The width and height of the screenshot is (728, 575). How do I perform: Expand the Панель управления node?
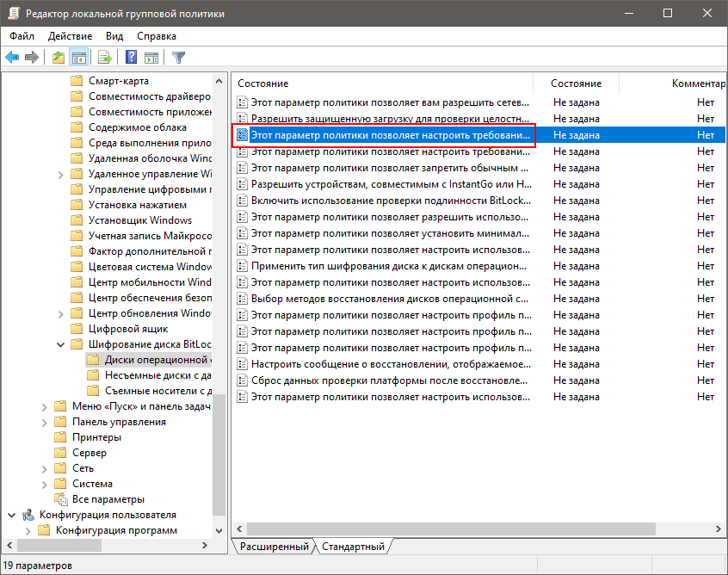pos(44,422)
